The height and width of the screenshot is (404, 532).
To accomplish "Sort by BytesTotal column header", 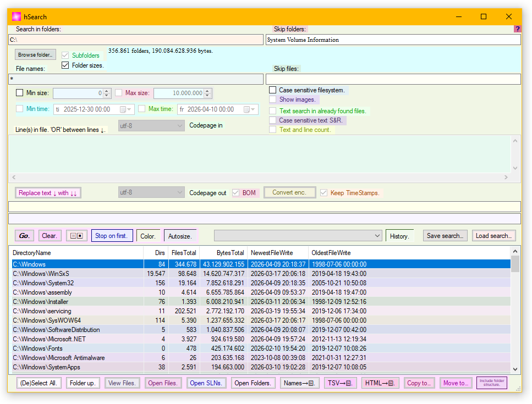I will click(x=223, y=253).
